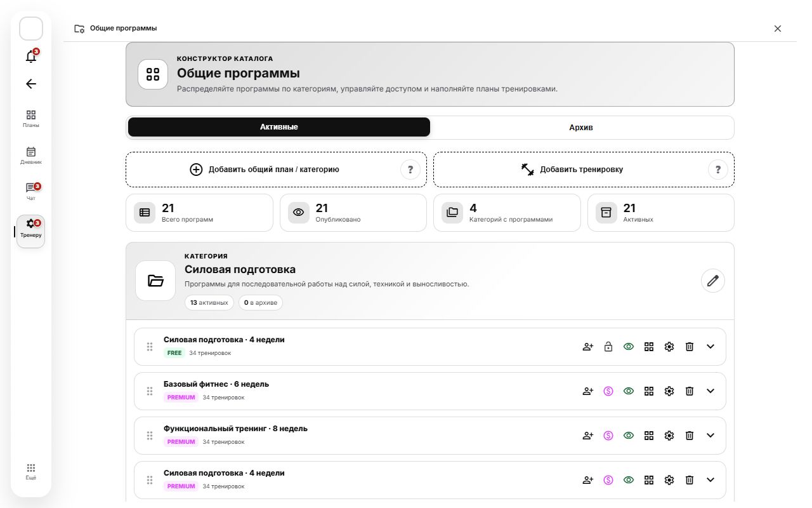Close the Общие программы panel
The image size is (812, 508).
pos(778,29)
